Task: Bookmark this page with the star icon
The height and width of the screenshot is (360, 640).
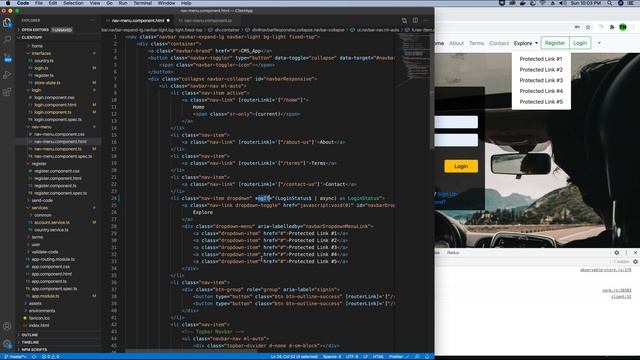Action: [x=588, y=27]
